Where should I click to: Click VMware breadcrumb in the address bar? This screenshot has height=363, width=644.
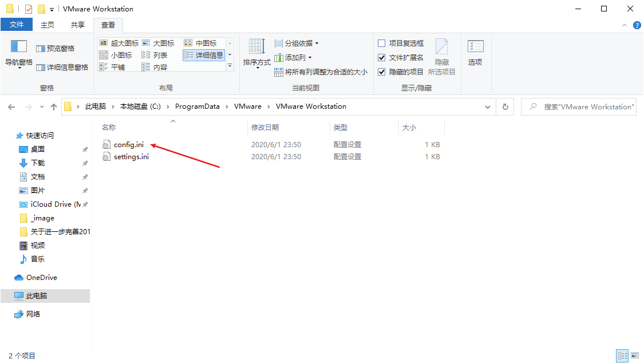click(248, 106)
